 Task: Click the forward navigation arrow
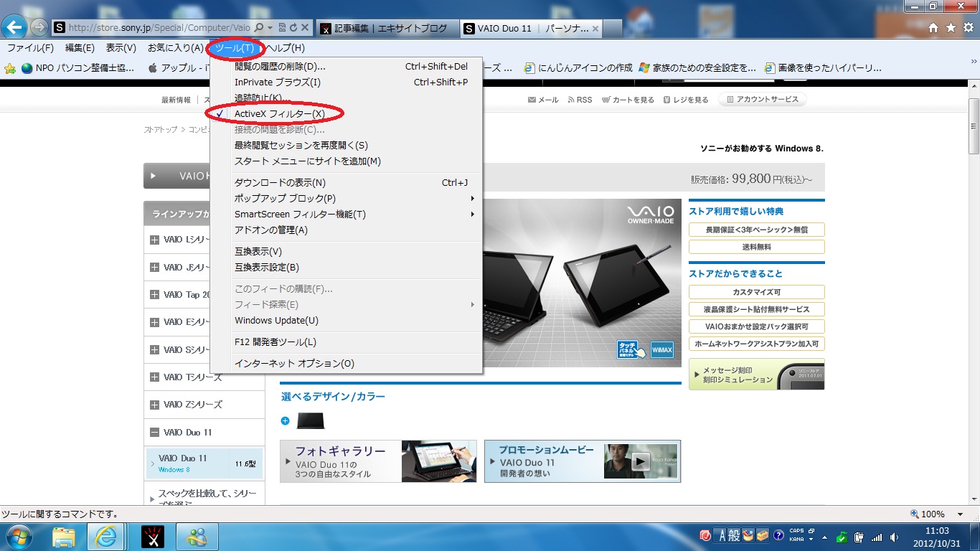[39, 28]
